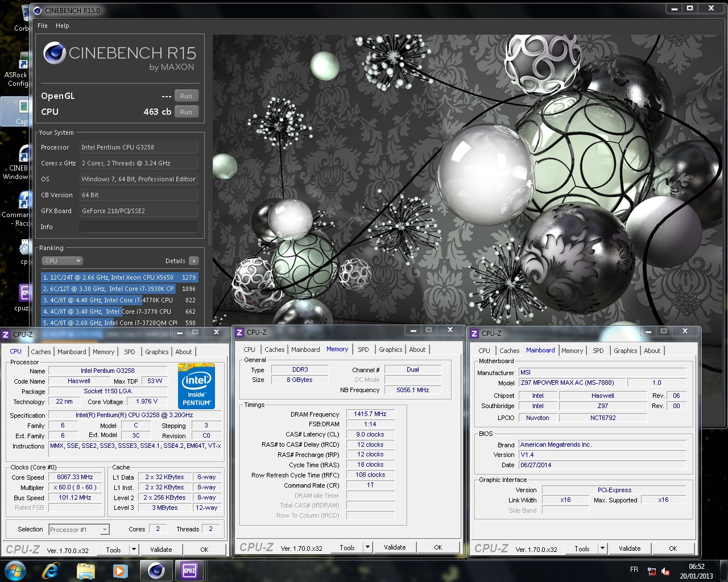728x582 pixels.
Task: Open Graphics tab in middle CPU-Z
Action: (391, 350)
